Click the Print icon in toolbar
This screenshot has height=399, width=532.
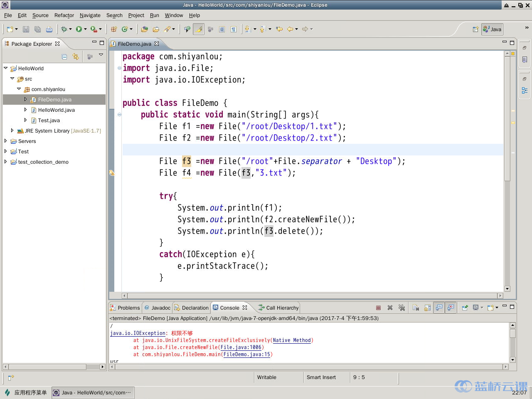pyautogui.click(x=49, y=29)
